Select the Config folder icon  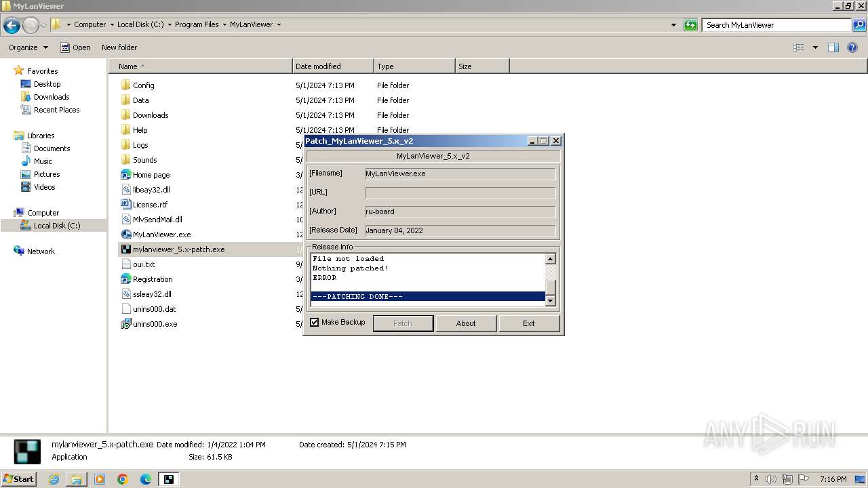click(125, 85)
